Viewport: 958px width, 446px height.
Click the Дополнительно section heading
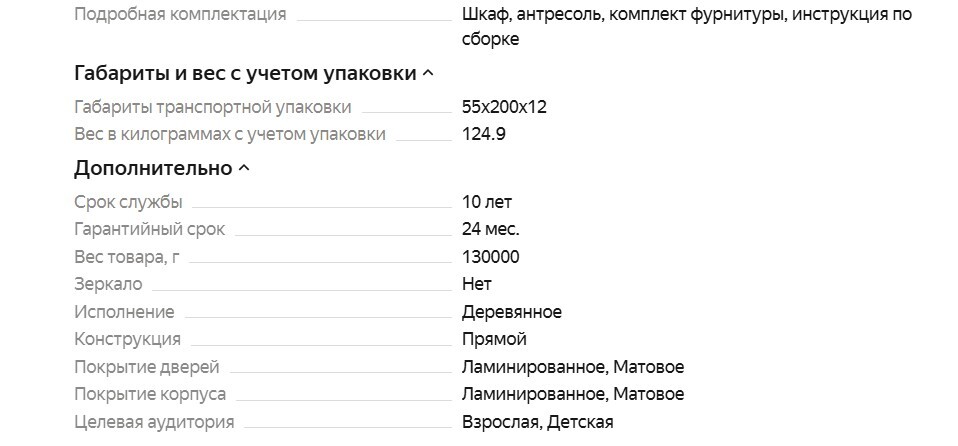pyautogui.click(x=153, y=168)
